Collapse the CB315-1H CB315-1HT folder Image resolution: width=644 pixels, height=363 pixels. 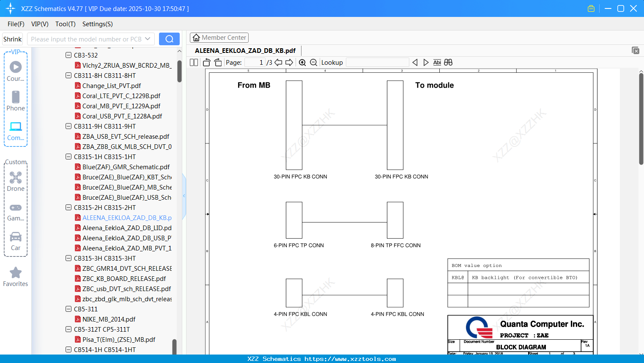coord(69,157)
